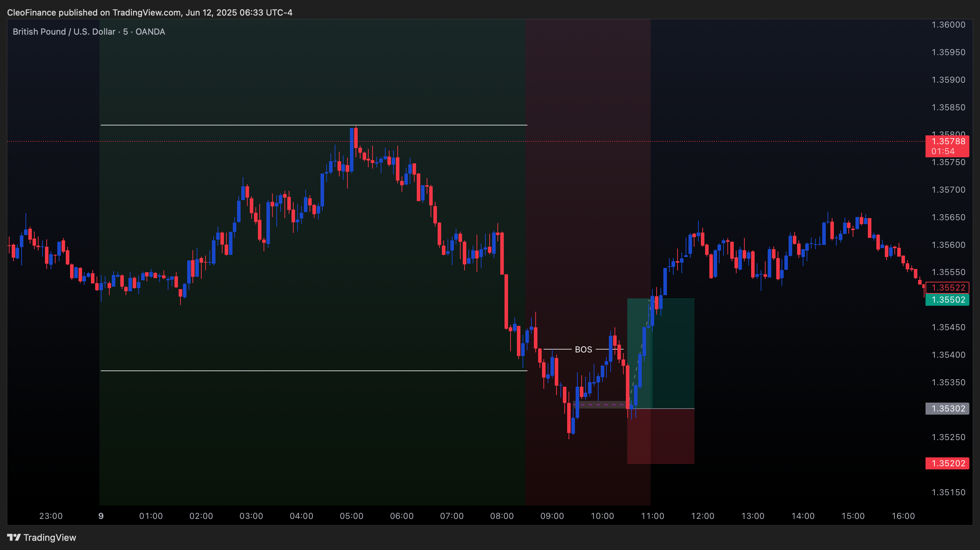Click the 09:00 time axis label
The height and width of the screenshot is (550, 980).
pyautogui.click(x=552, y=516)
